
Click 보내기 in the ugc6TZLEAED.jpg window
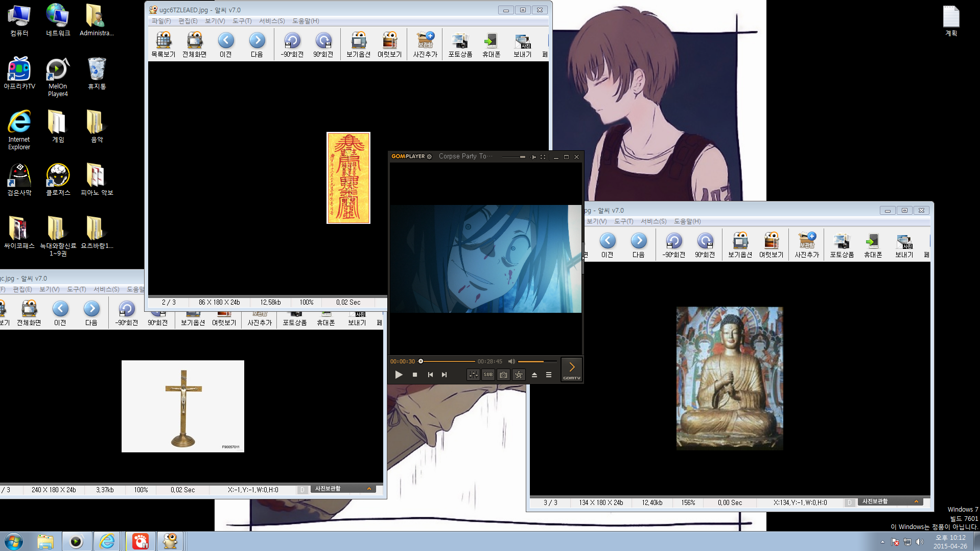point(523,44)
